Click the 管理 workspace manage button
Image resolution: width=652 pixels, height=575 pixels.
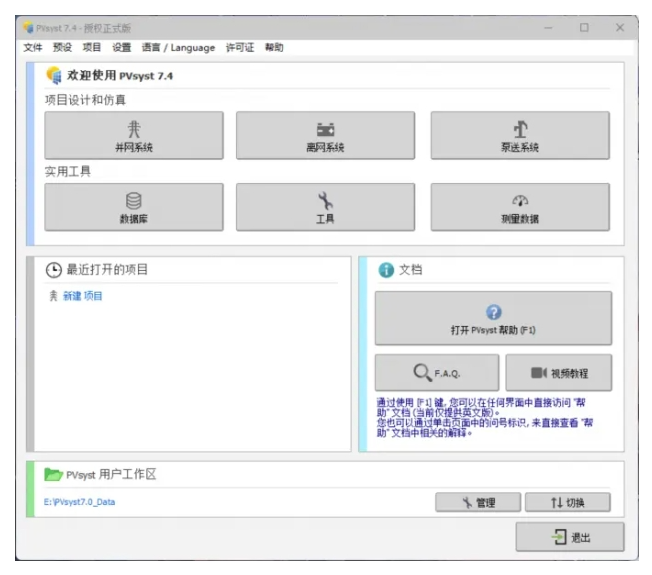(x=478, y=502)
